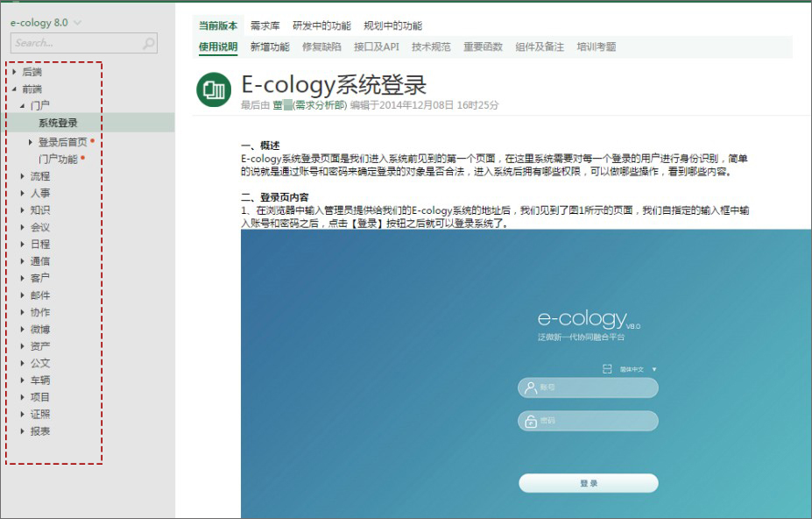
Task: Select the 协作 tree item
Action: click(x=40, y=312)
